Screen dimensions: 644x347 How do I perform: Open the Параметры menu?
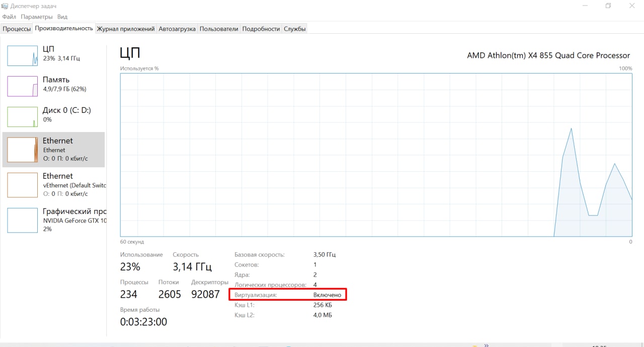coord(37,17)
